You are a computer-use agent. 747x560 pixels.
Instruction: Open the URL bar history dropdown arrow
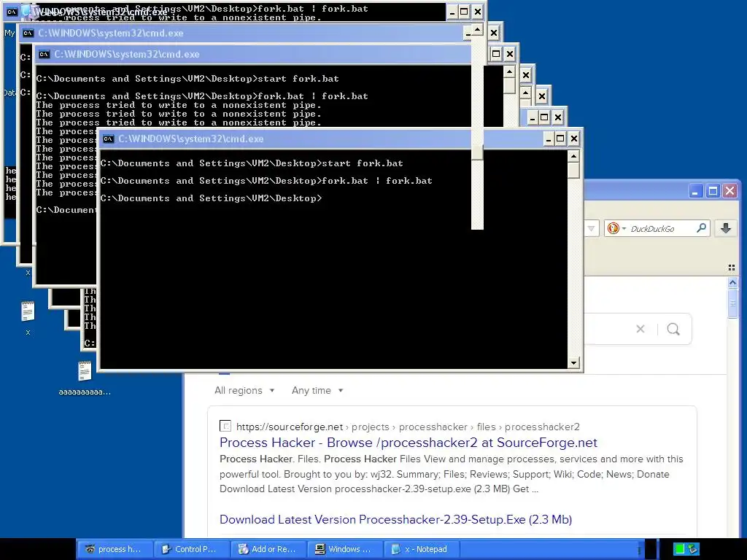point(591,228)
